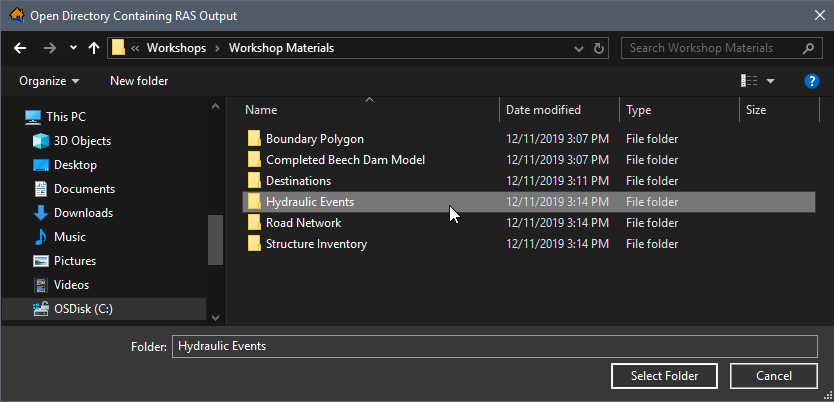Image resolution: width=834 pixels, height=402 pixels.
Task: Open the Recent locations dropdown arrow
Action: (x=73, y=48)
